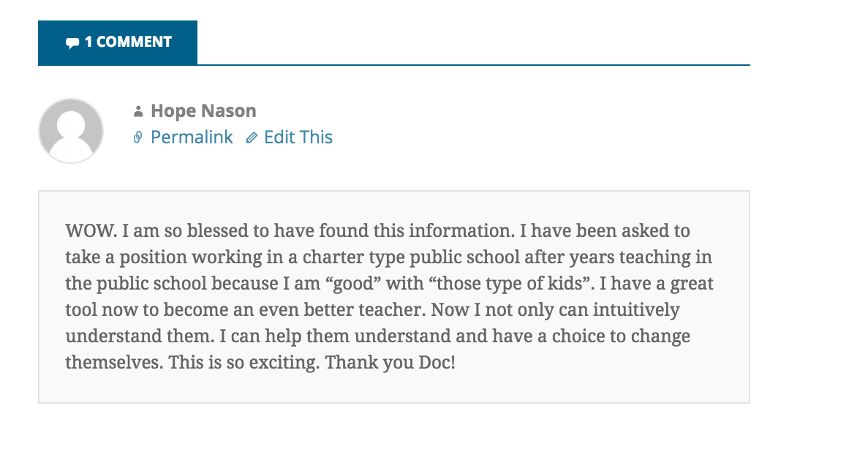Click the closing text Thank you Doc!
This screenshot has height=460, width=868.
pos(390,363)
